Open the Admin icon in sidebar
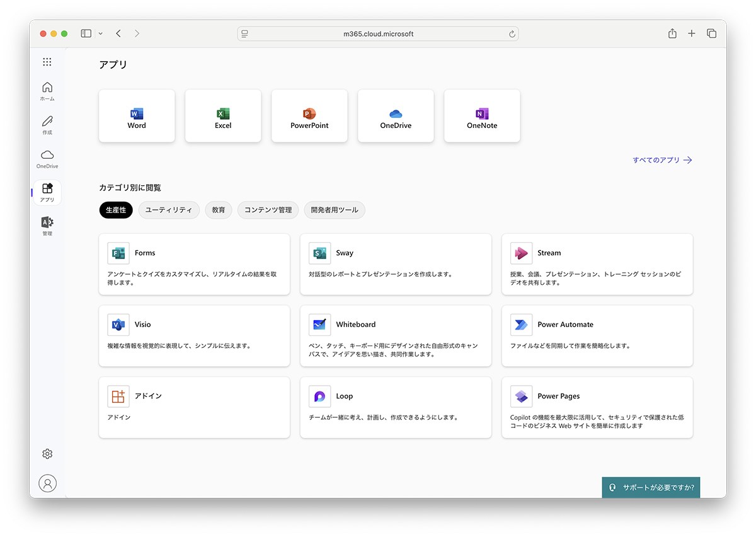The height and width of the screenshot is (537, 756). coord(47,226)
